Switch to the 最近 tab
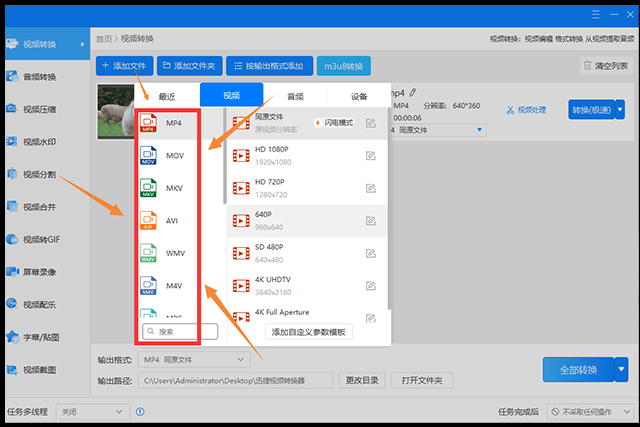 [167, 96]
